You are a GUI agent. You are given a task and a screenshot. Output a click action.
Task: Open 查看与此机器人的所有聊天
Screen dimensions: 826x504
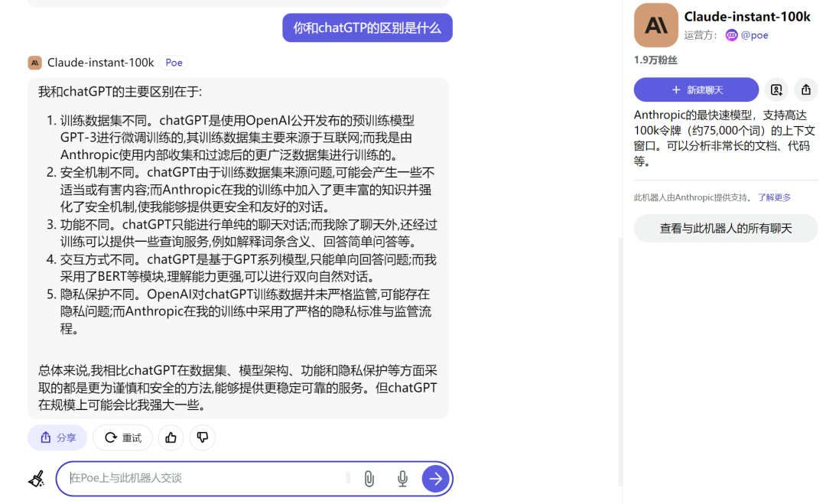pyautogui.click(x=725, y=228)
